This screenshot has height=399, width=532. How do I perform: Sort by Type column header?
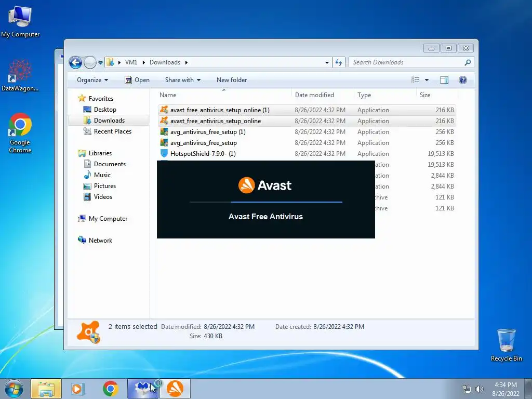point(385,95)
